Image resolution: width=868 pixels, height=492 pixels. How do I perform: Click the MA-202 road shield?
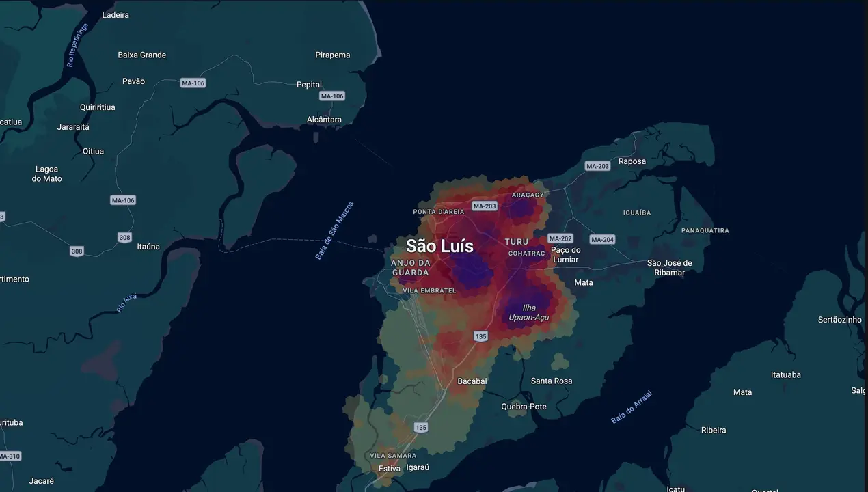560,238
